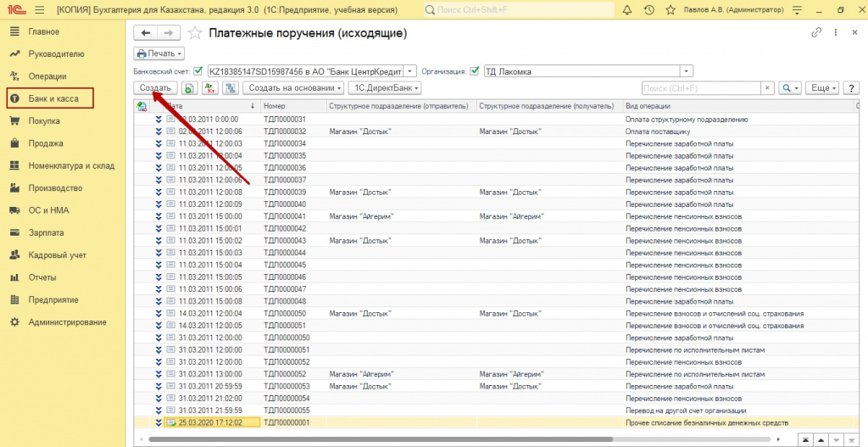Click the magnifier search button
Image resolution: width=868 pixels, height=447 pixels.
click(x=790, y=88)
